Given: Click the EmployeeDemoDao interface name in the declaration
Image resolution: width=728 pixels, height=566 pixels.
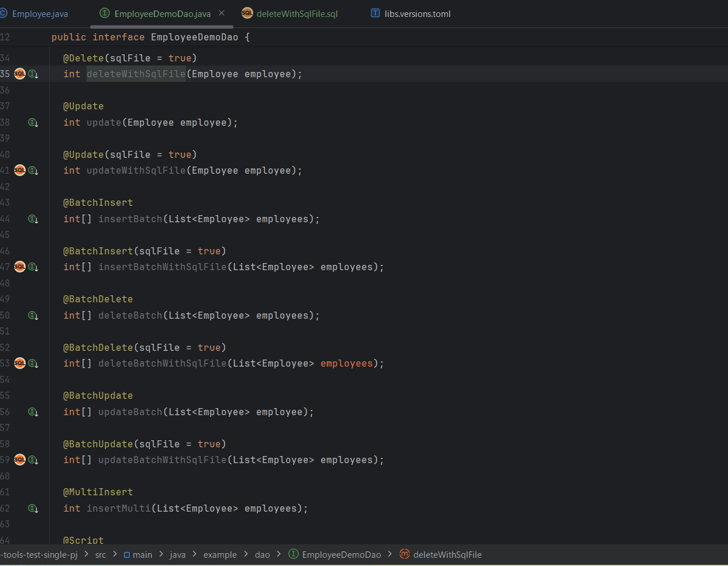Looking at the screenshot, I should 195,37.
